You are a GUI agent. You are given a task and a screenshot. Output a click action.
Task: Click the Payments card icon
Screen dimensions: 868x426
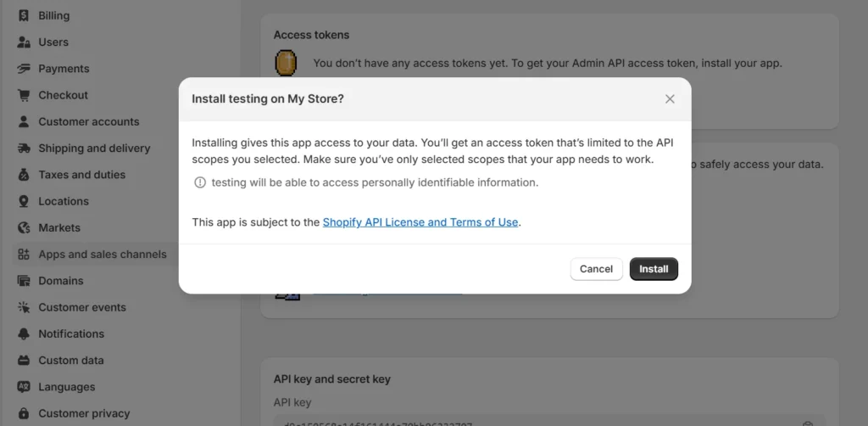24,69
